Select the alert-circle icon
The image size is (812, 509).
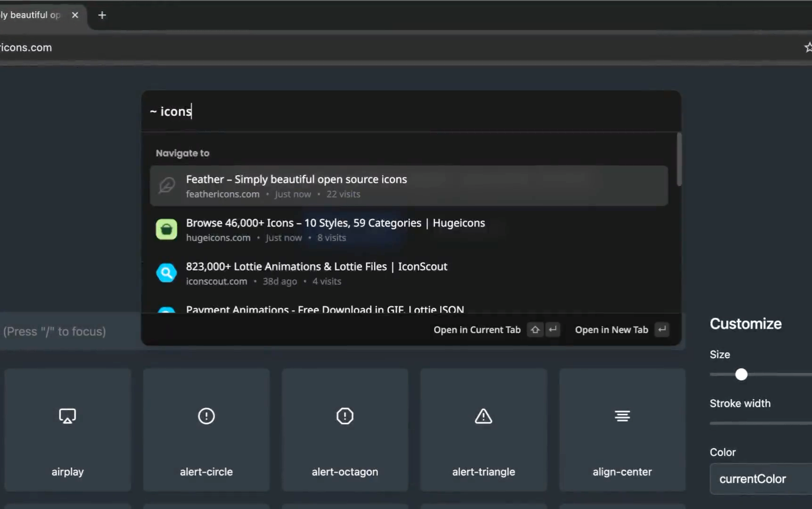coord(206,429)
